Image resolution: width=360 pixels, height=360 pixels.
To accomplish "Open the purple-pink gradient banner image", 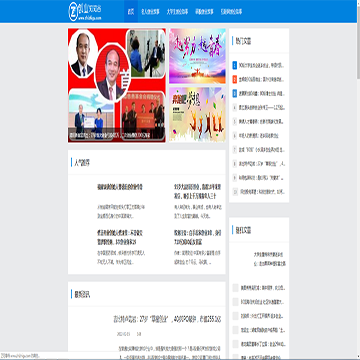I will click(x=197, y=56).
